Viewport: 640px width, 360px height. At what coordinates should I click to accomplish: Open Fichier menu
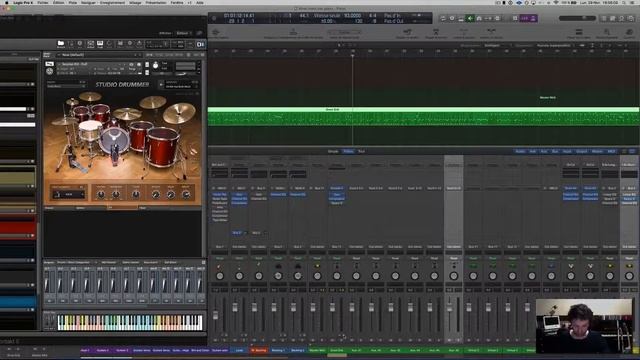click(x=43, y=2)
